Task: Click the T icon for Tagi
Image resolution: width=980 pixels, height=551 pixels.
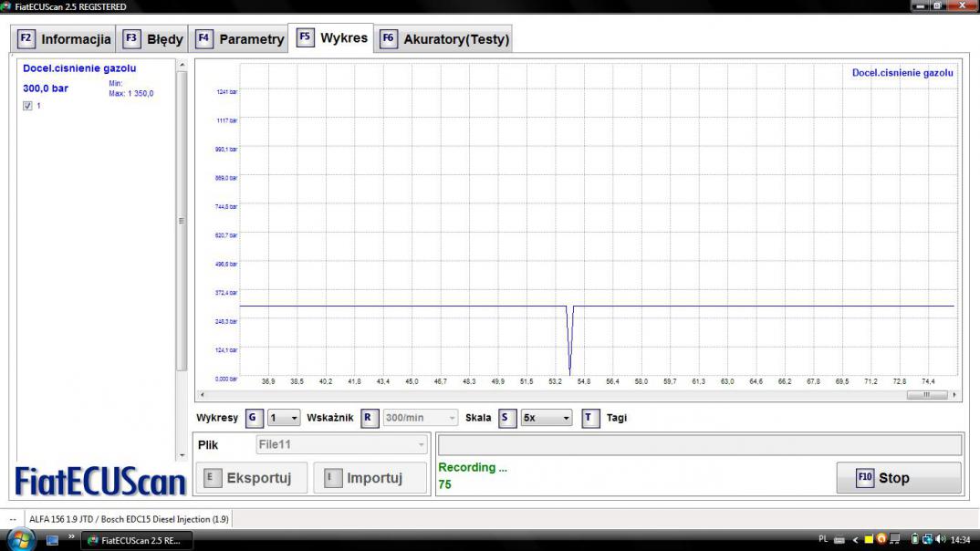Action: (590, 418)
